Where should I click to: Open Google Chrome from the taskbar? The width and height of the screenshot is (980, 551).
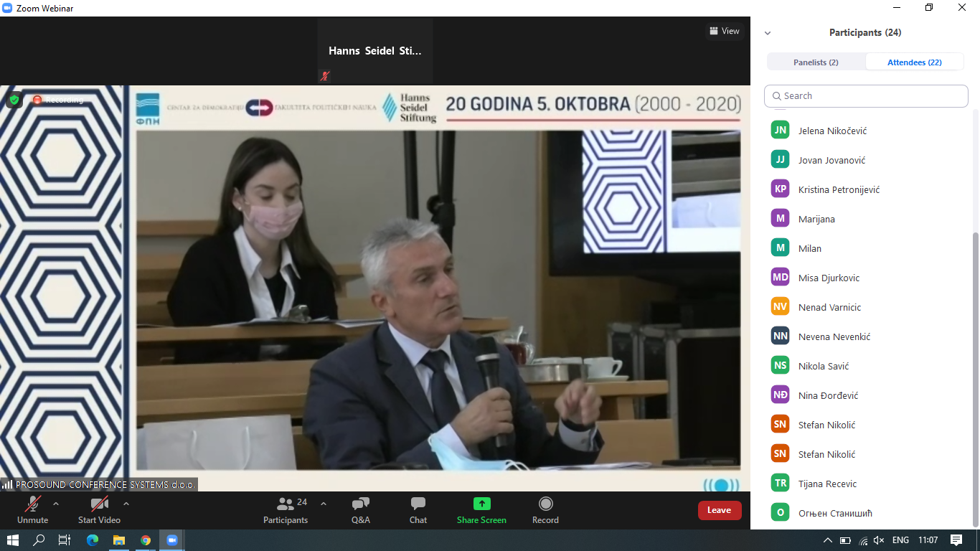[146, 540]
